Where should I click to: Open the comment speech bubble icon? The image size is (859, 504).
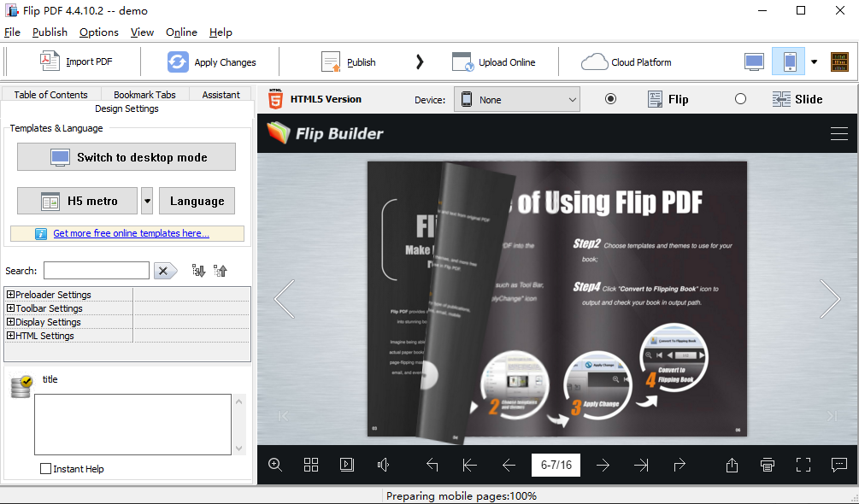(x=838, y=466)
